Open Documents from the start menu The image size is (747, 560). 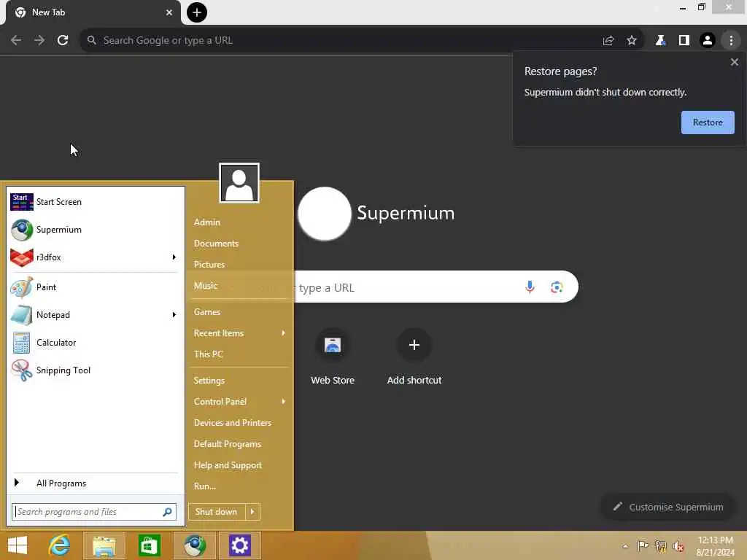coord(216,244)
